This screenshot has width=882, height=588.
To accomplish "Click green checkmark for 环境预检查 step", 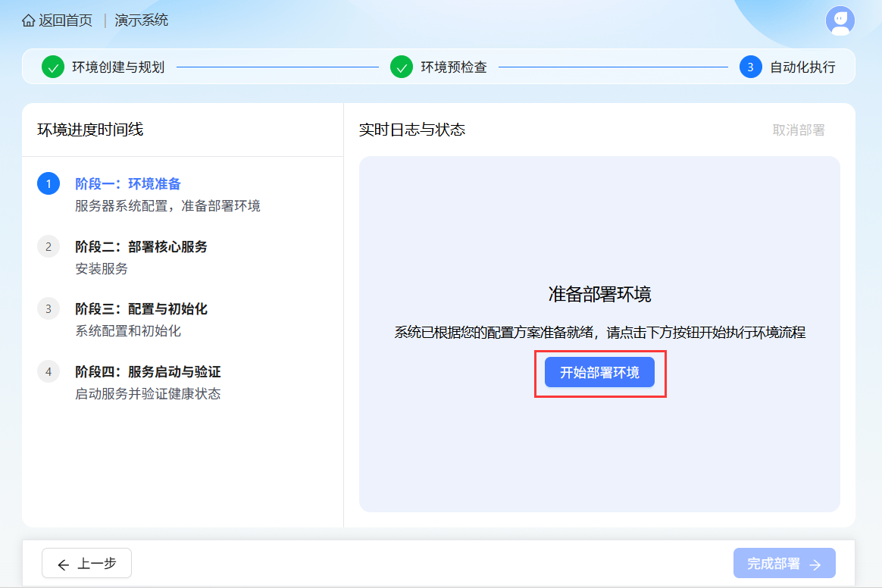I will [402, 67].
